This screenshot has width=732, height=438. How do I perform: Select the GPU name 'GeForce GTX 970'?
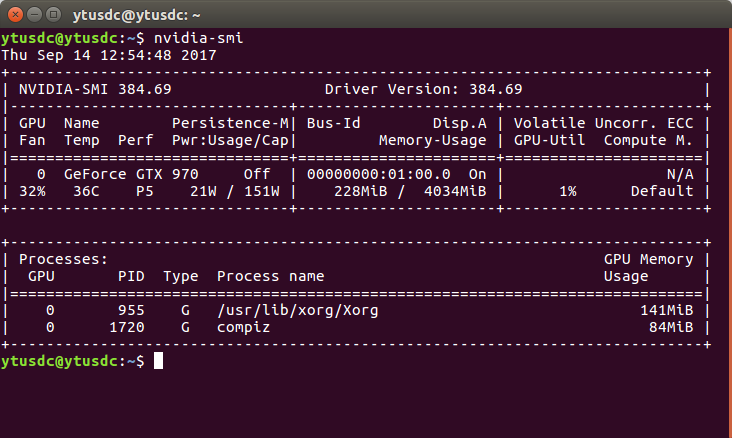point(131,174)
